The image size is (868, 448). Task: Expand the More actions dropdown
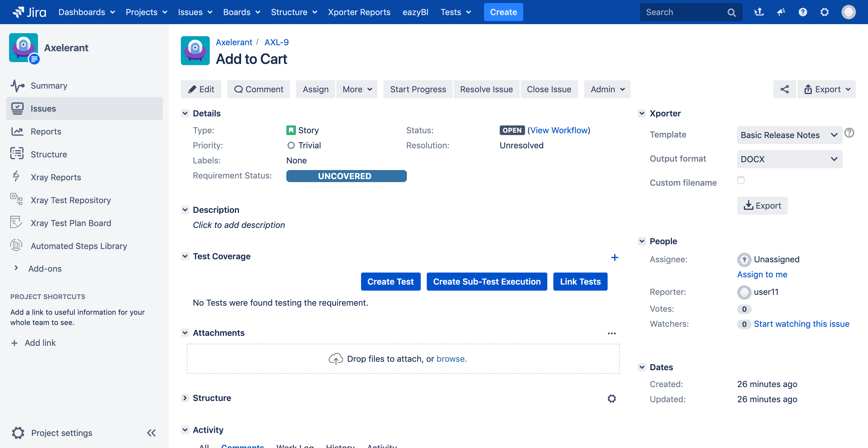tap(357, 89)
